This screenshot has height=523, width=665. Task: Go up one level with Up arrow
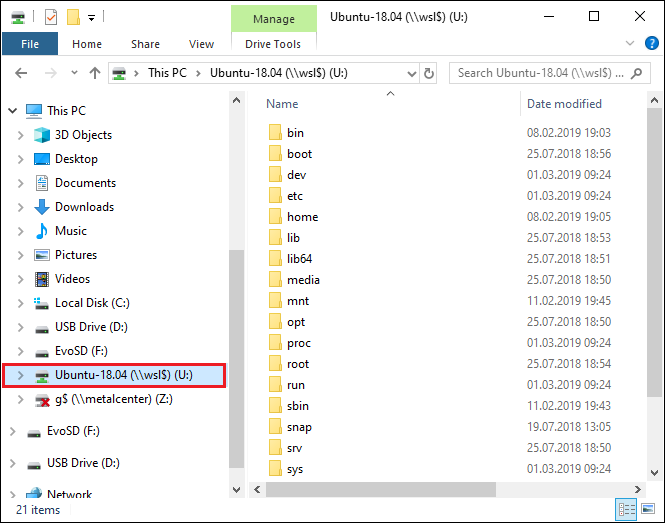(95, 73)
